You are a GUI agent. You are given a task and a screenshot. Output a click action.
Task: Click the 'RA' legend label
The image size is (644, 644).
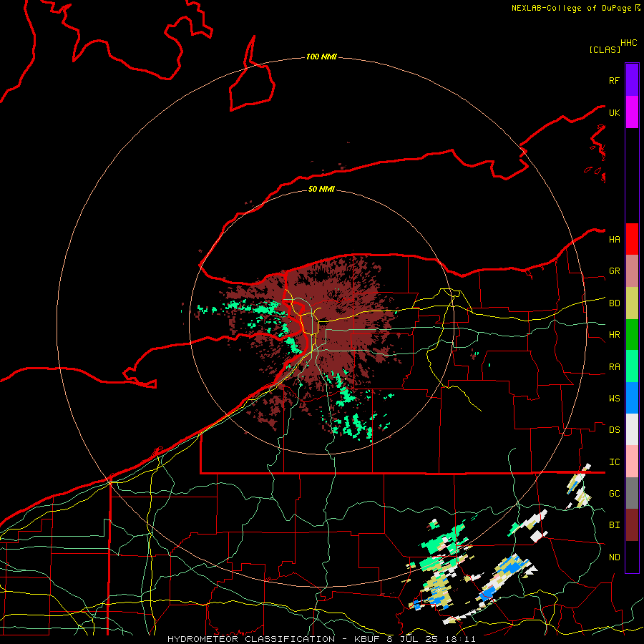click(614, 367)
